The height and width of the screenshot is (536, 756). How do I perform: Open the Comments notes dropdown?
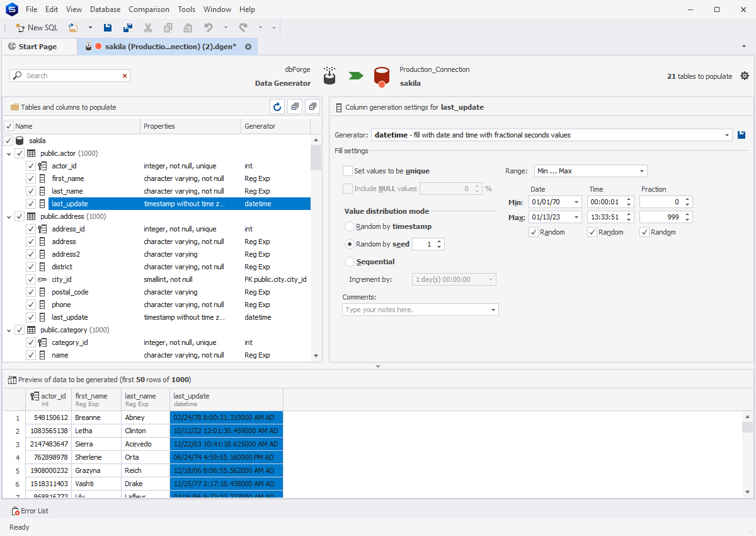493,310
